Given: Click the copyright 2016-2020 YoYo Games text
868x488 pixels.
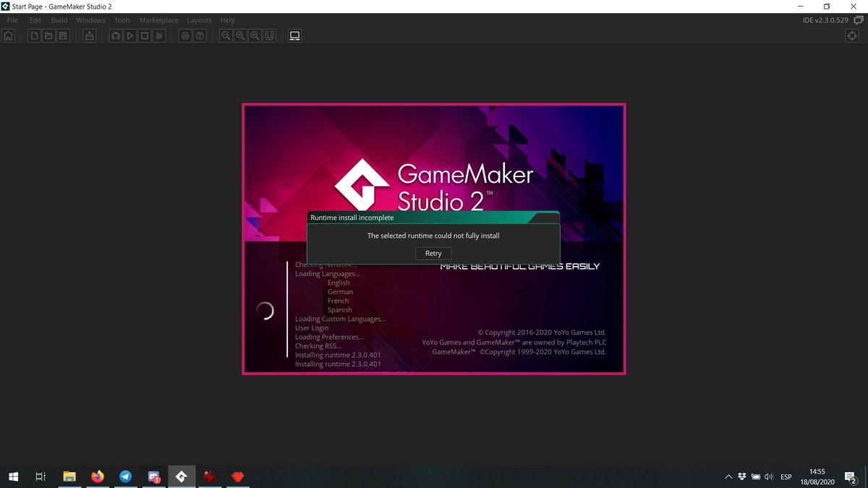Looking at the screenshot, I should (542, 333).
